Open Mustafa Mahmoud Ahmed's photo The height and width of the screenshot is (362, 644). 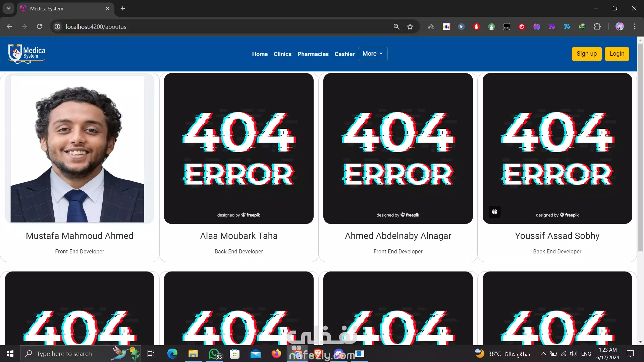79,148
